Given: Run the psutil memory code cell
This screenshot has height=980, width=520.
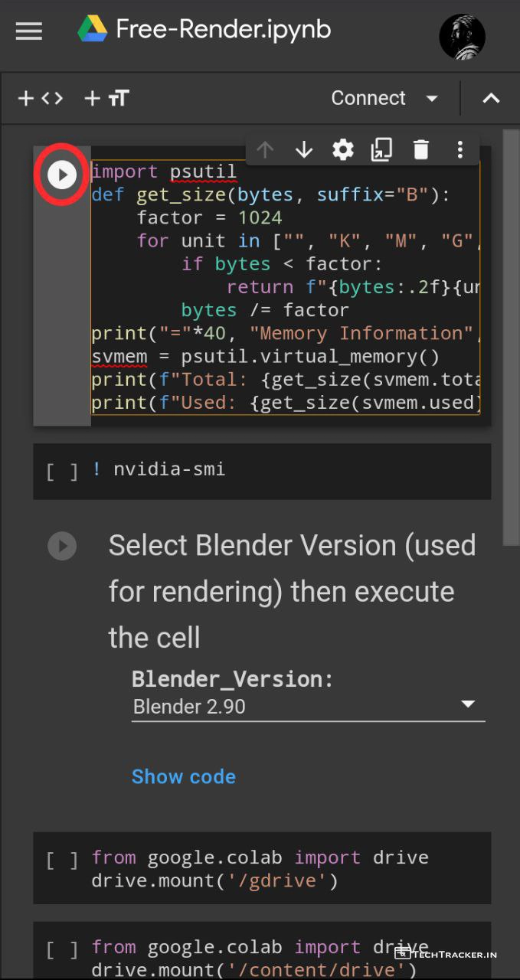Looking at the screenshot, I should 62,175.
